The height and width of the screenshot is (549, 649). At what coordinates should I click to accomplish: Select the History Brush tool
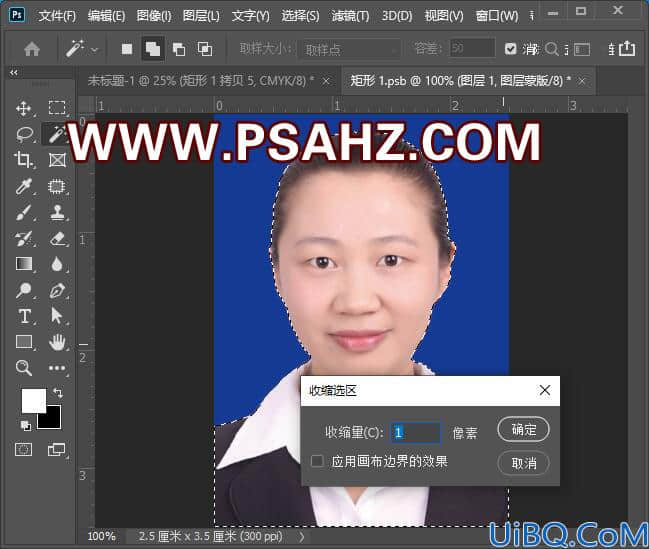pos(23,239)
